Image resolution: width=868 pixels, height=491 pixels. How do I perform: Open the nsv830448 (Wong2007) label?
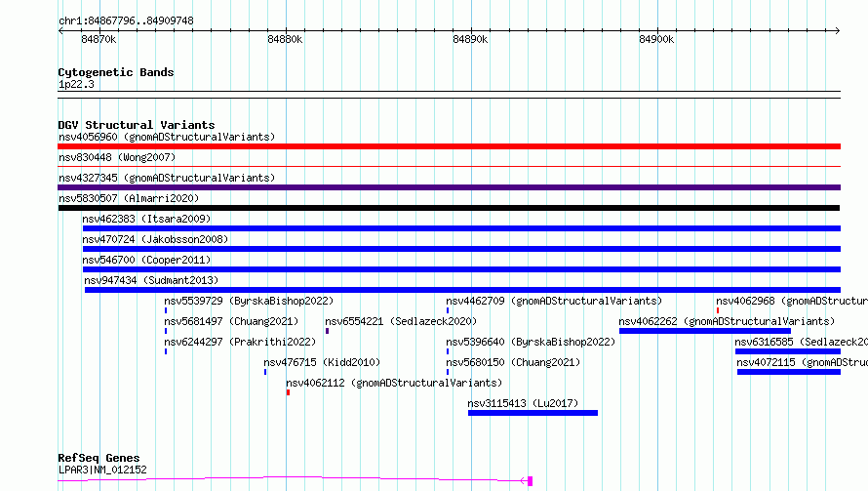[x=117, y=157]
